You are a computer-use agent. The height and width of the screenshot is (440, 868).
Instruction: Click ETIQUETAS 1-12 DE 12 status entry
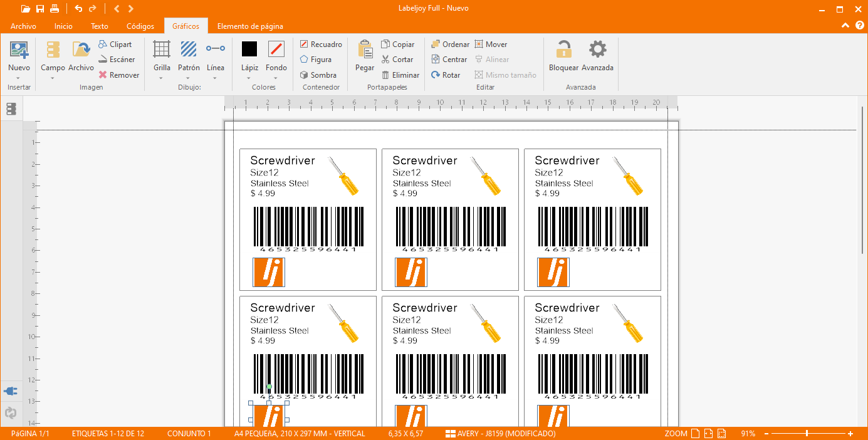[108, 434]
